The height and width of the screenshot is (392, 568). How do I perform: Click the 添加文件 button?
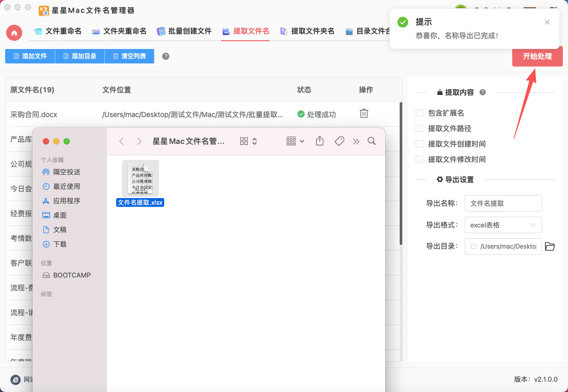pos(30,56)
